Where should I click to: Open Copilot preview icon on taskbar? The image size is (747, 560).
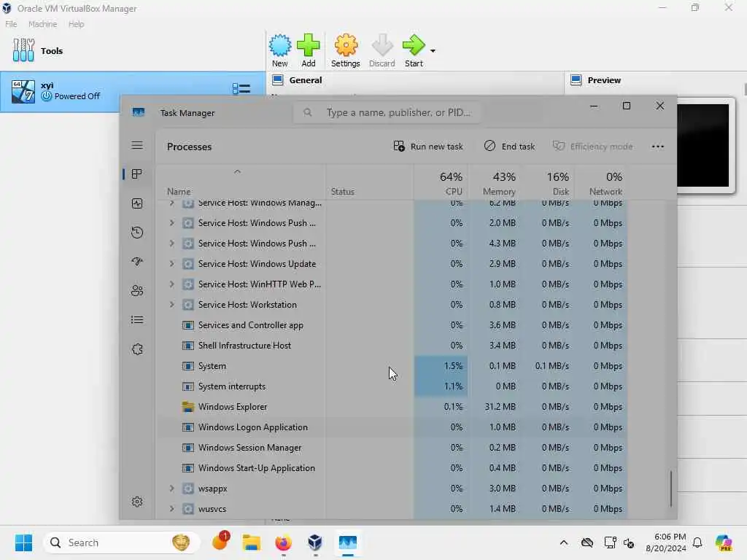(724, 542)
